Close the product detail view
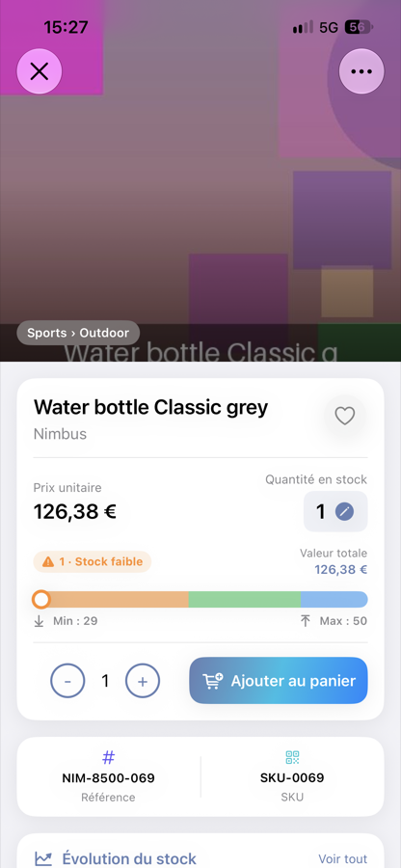Viewport: 401px width, 868px height. pyautogui.click(x=40, y=71)
